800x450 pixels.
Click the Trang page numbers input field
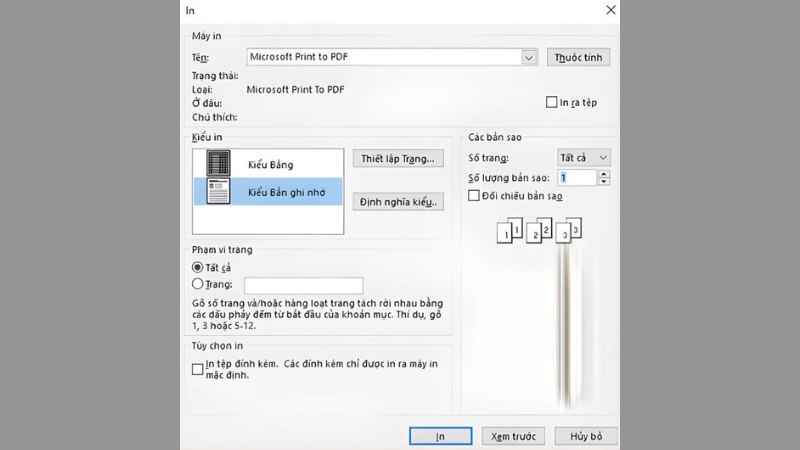[303, 286]
